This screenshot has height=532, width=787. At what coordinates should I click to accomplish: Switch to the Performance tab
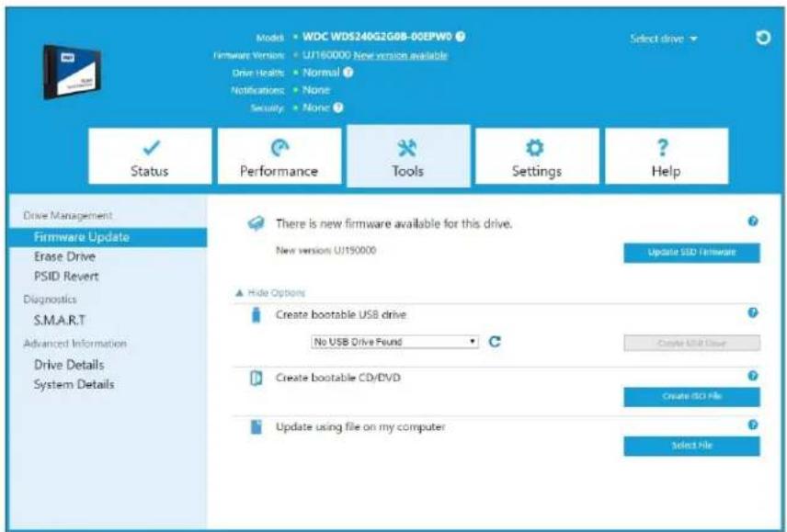279,156
